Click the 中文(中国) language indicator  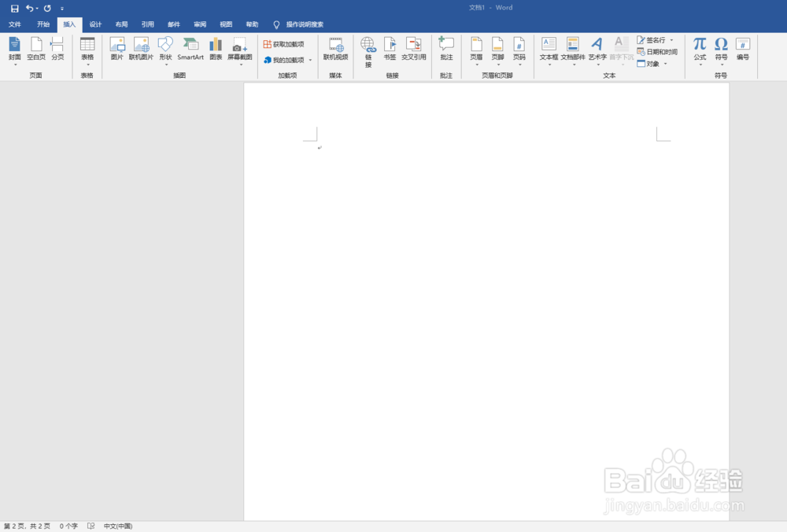118,526
